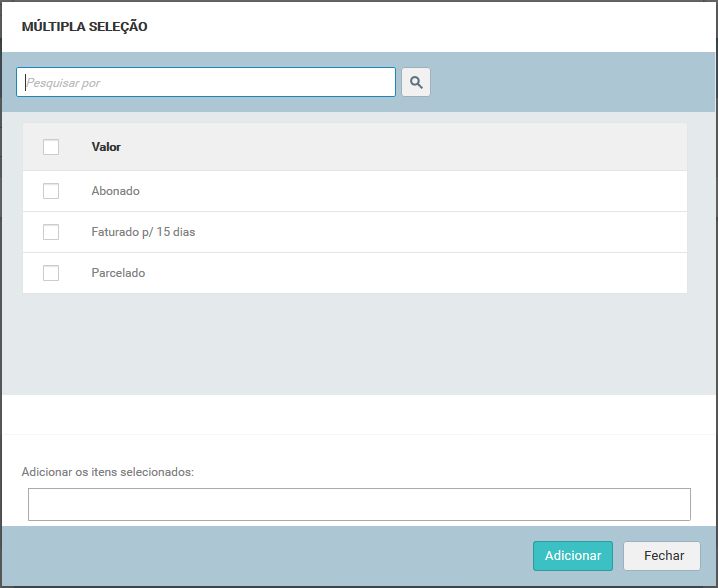
Task: Enable the Faturado p/ 15 dias checkbox
Action: coord(51,232)
